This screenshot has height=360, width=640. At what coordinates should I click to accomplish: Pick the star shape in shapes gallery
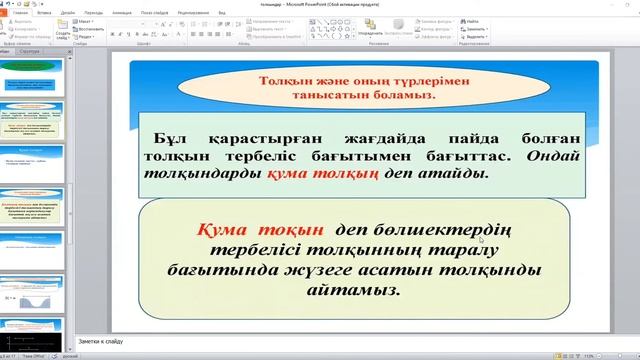(347, 36)
